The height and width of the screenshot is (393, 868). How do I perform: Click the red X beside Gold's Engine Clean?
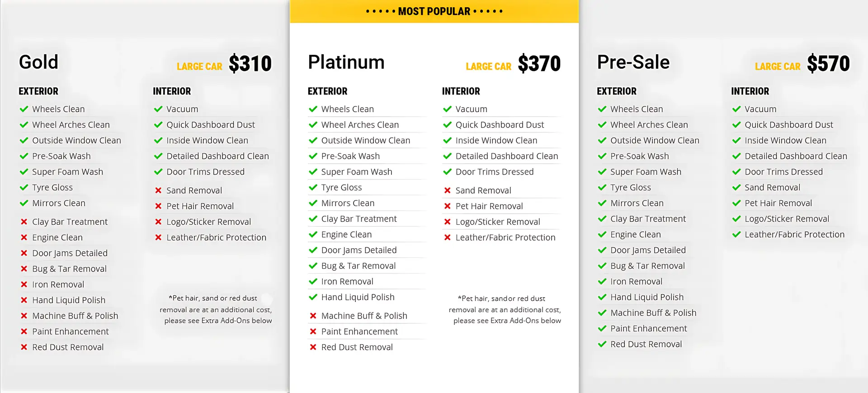[x=24, y=237]
